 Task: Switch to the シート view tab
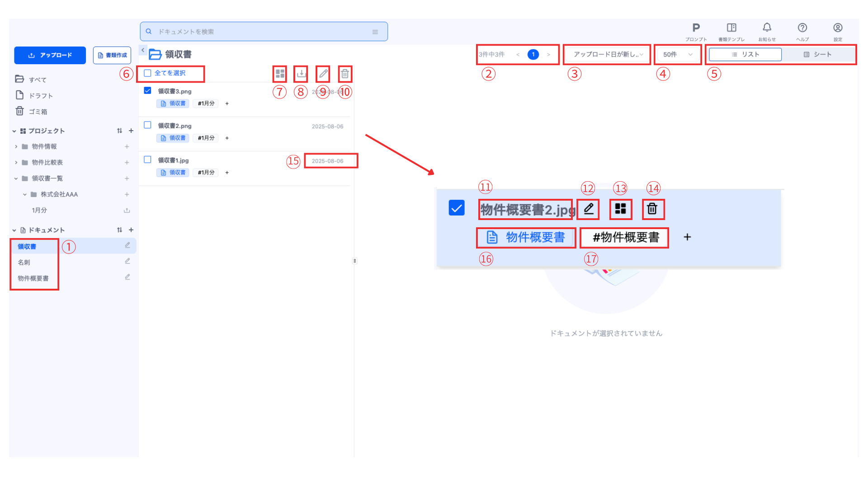(817, 55)
